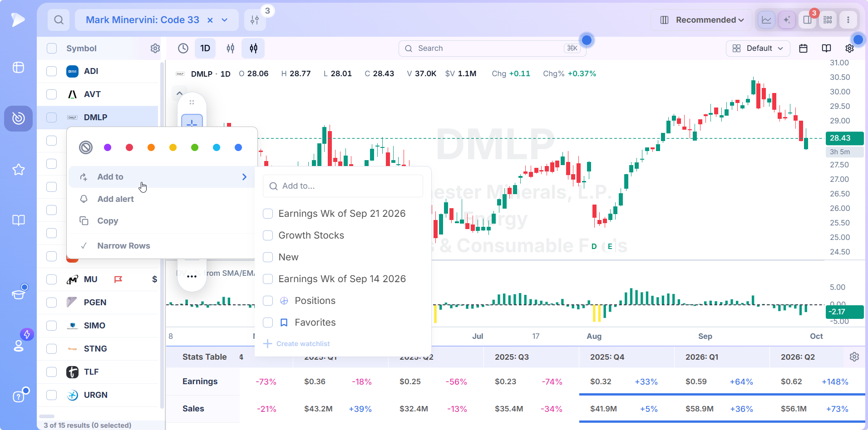Open the dashboard layout sidebar icon

(x=18, y=68)
